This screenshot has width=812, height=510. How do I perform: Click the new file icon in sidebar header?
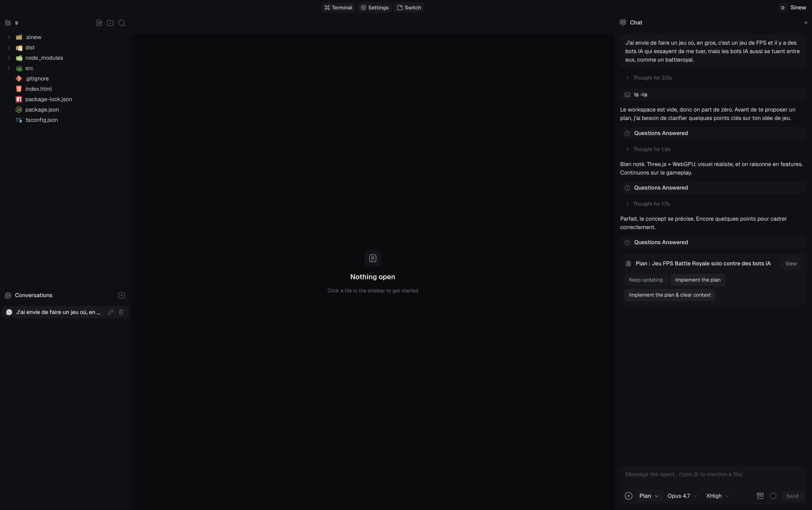tap(99, 23)
